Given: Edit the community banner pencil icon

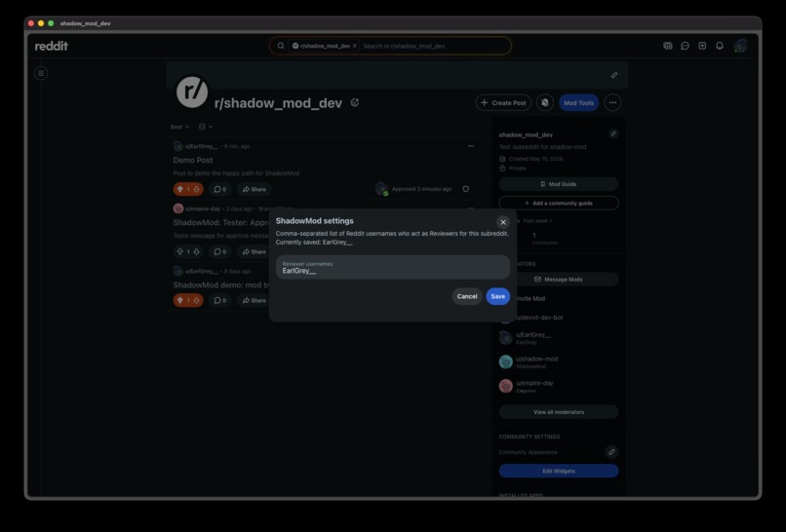Looking at the screenshot, I should [x=614, y=75].
